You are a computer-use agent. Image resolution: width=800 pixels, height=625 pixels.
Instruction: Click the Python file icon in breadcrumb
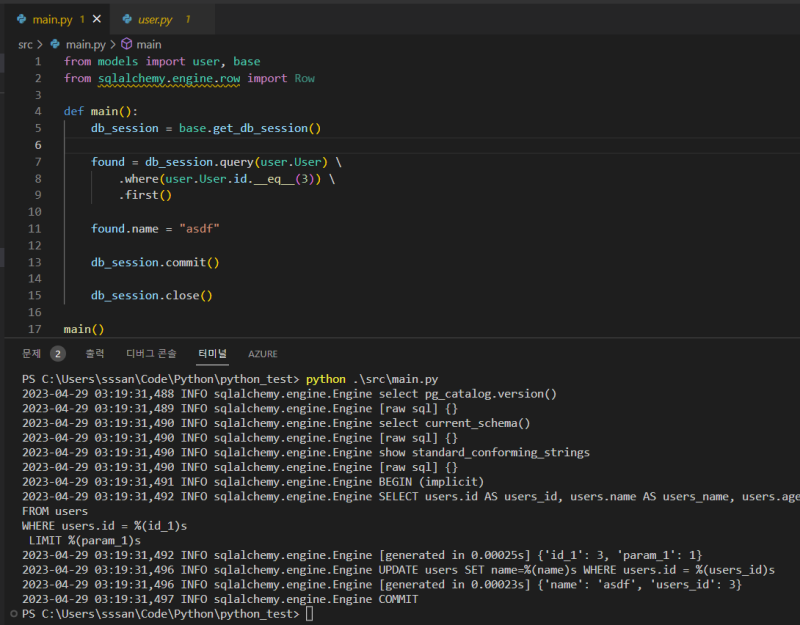coord(56,44)
